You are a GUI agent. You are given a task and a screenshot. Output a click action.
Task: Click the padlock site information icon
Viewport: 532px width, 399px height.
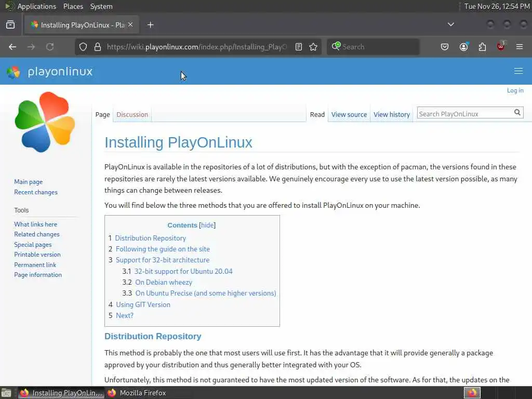coord(98,47)
